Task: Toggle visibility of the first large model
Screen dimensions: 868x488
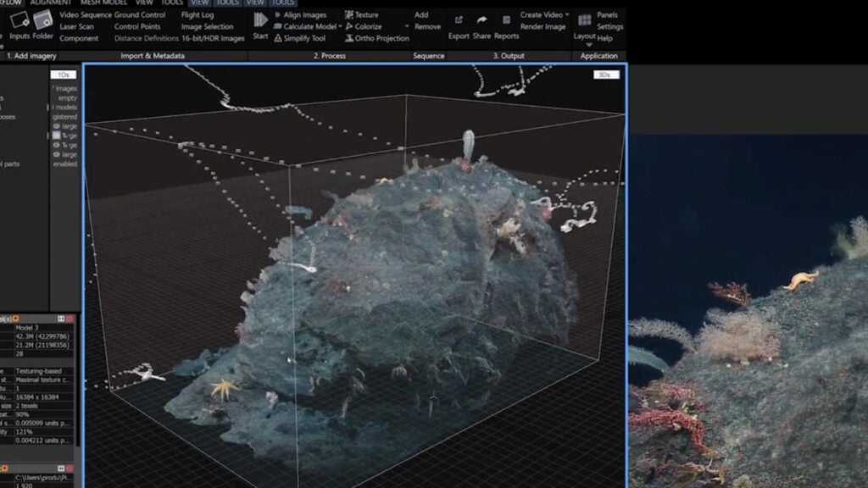Action: tap(57, 125)
